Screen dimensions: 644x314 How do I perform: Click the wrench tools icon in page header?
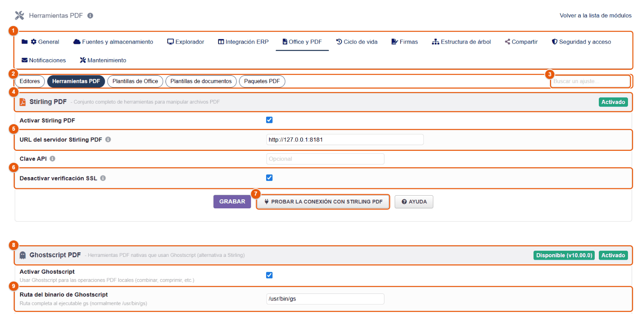point(19,16)
